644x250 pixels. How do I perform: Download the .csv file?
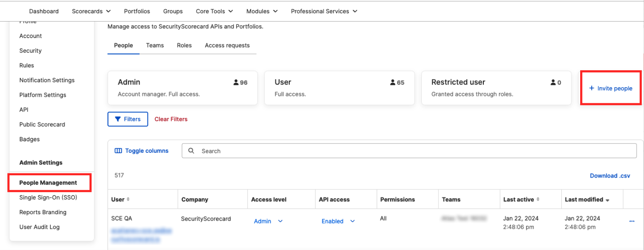[x=610, y=176]
